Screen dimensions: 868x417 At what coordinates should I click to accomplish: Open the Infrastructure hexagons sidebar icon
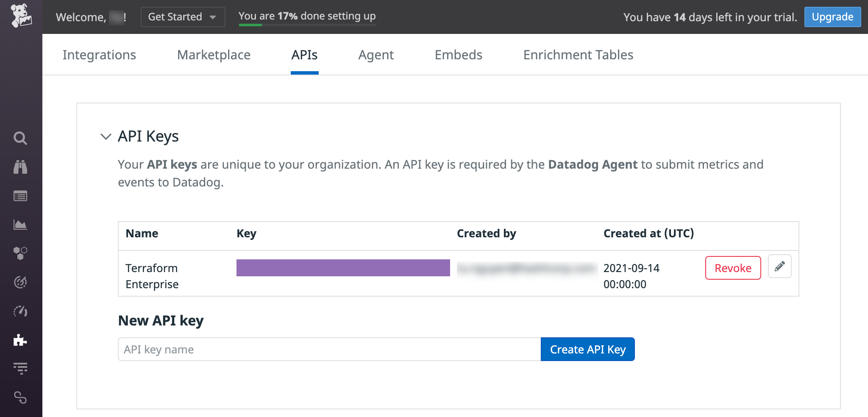click(20, 253)
